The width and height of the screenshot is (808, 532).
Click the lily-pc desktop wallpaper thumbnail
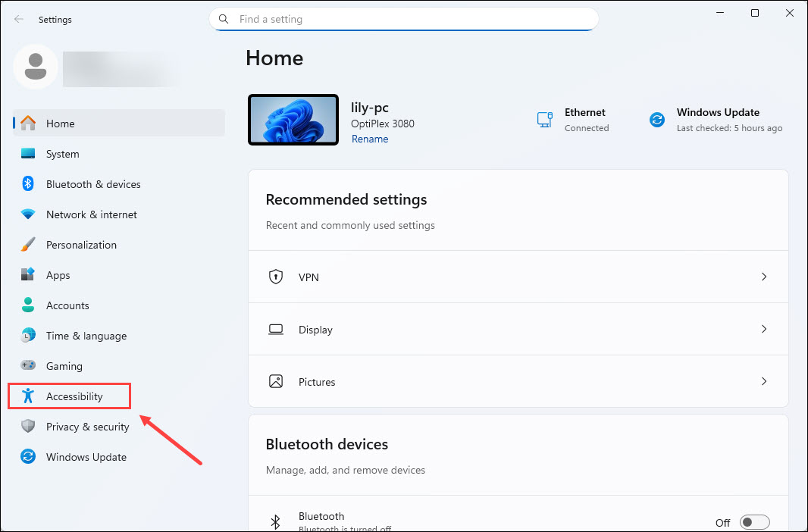(293, 120)
